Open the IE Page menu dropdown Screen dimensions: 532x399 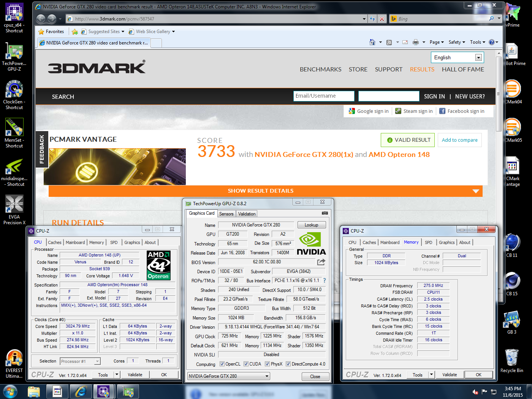tap(437, 42)
